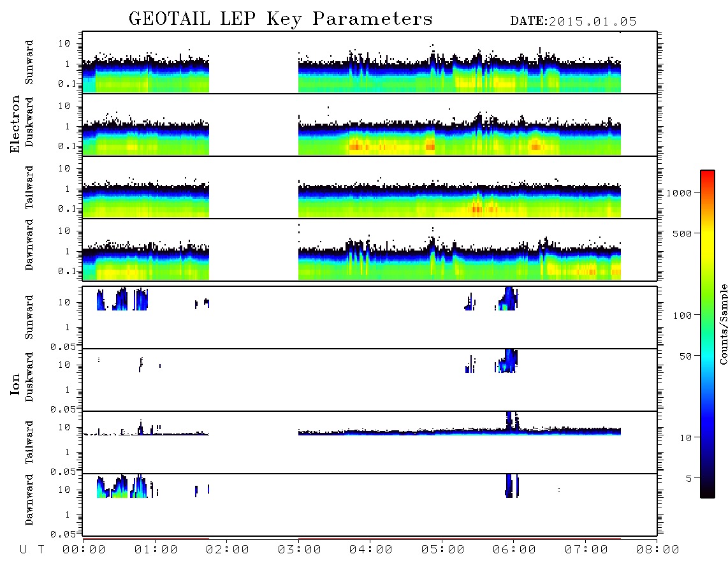Select the Electron "Sunward" axis label
Screen dimensions: 728x561
point(29,62)
